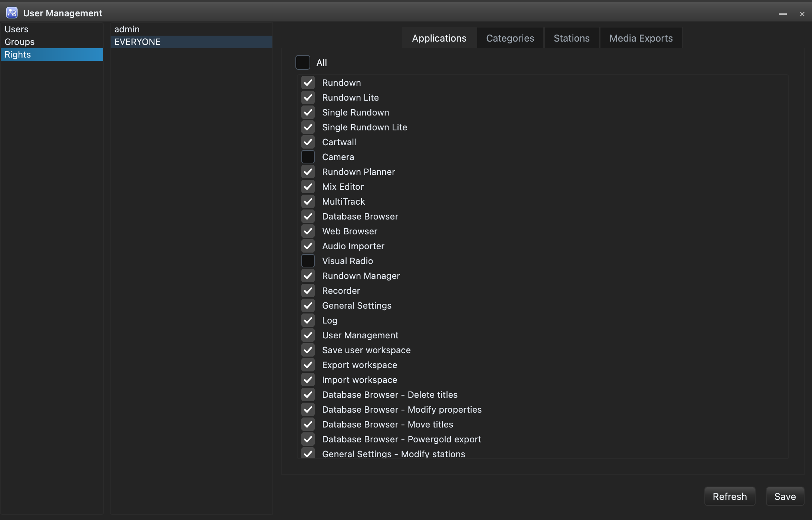Viewport: 812px width, 520px height.
Task: Open the Categories tab
Action: tap(510, 38)
